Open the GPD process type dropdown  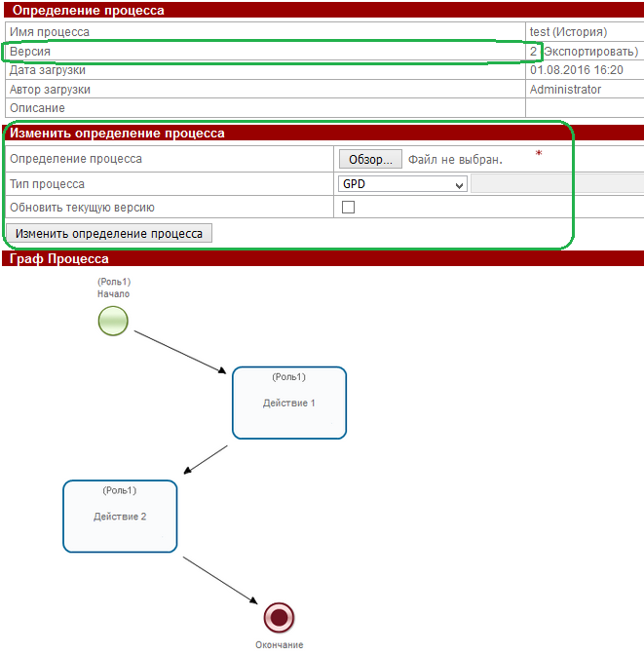(402, 184)
